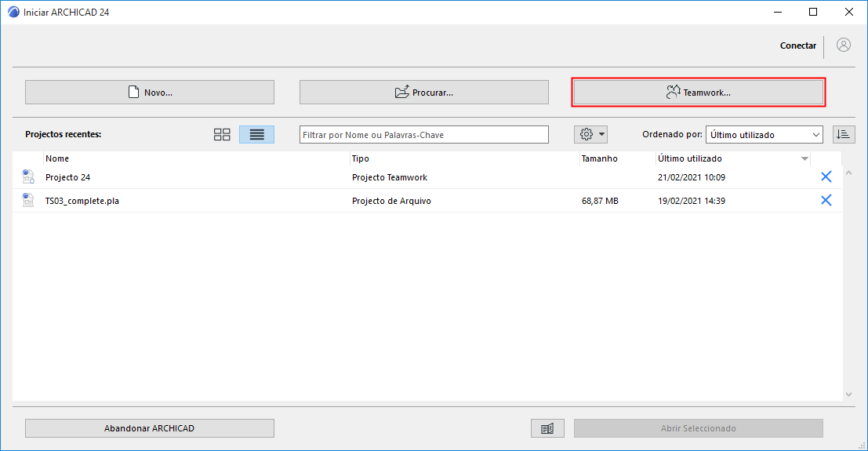The height and width of the screenshot is (451, 868).
Task: Sort by the Nome column header
Action: [197, 158]
